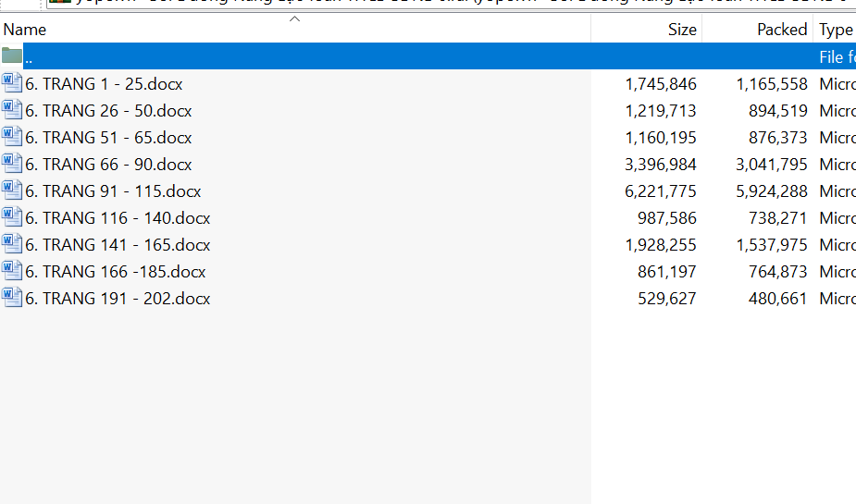This screenshot has height=504, width=856.
Task: Click the sort arrow above Name column
Action: [x=295, y=18]
